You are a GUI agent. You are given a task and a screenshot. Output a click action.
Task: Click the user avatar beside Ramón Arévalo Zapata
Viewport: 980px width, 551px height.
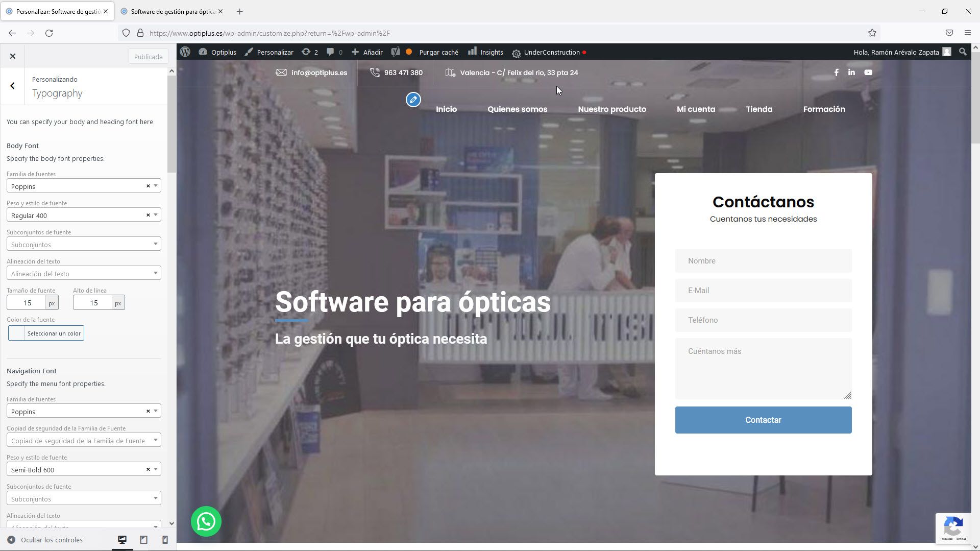pyautogui.click(x=947, y=52)
